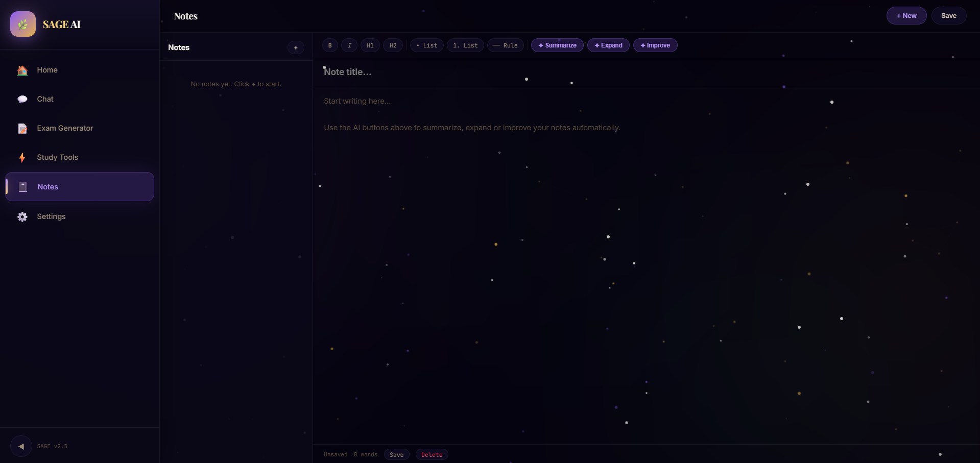Add a note with the plus icon
980x463 pixels.
point(296,47)
